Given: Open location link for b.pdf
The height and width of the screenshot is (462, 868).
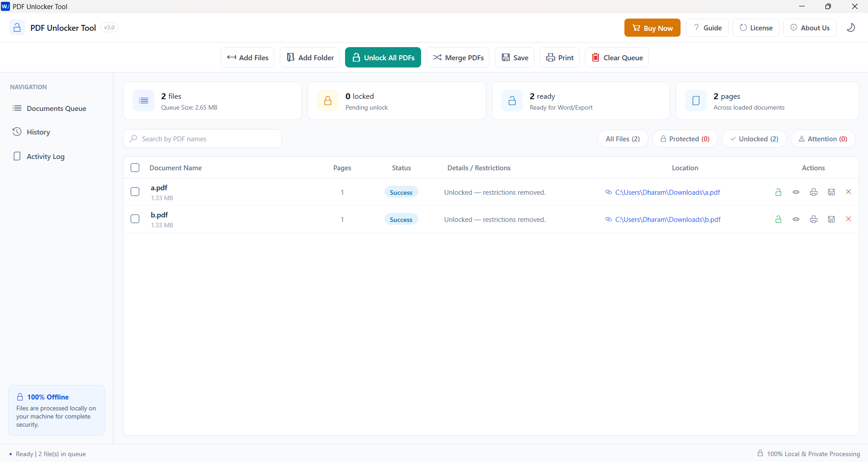Looking at the screenshot, I should pos(663,219).
